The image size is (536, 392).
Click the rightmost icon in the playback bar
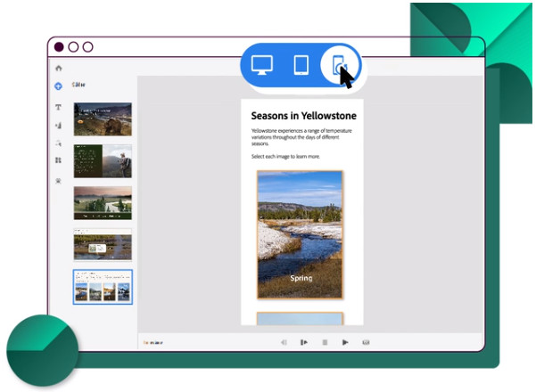tap(366, 342)
